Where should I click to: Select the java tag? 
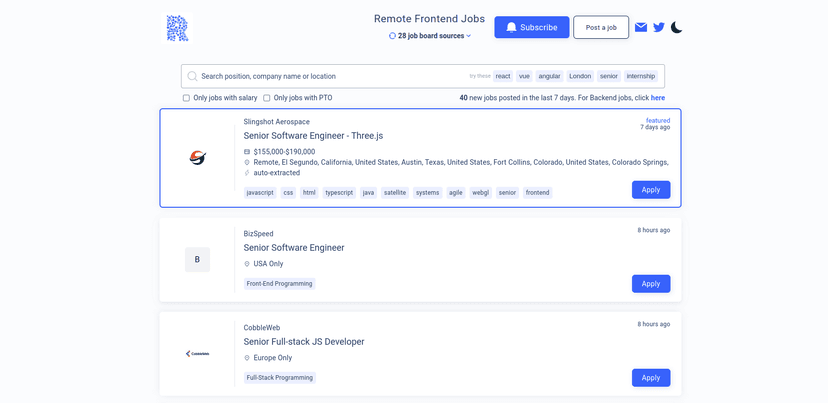point(369,193)
